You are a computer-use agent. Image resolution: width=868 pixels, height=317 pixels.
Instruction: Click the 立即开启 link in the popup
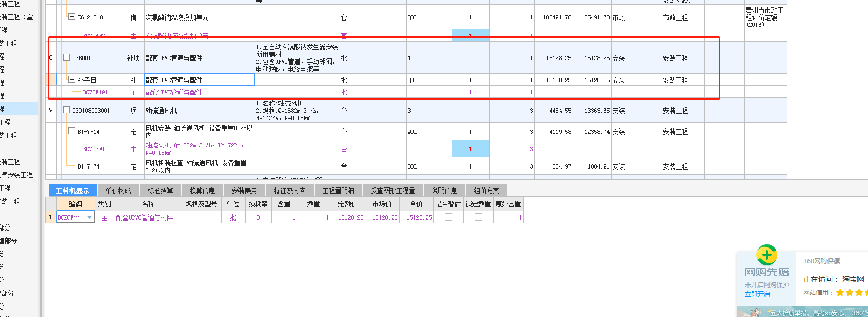757,294
